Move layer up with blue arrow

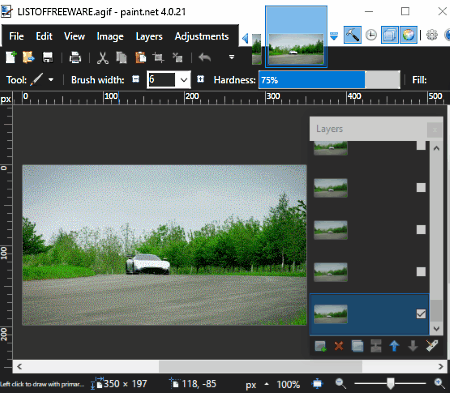point(394,346)
